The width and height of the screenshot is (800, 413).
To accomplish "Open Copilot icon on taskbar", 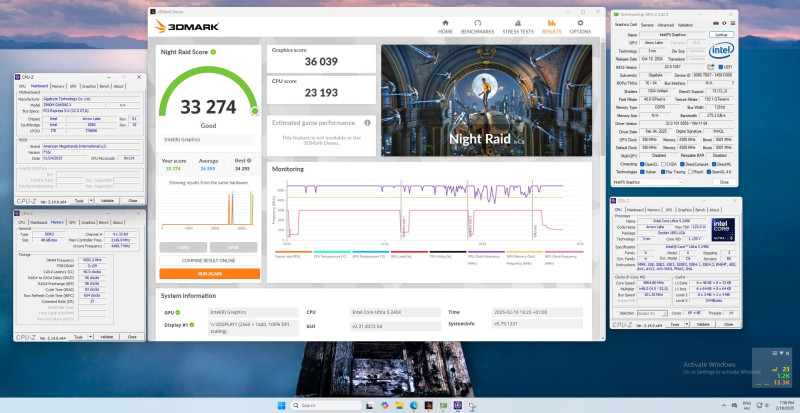I will coord(384,405).
